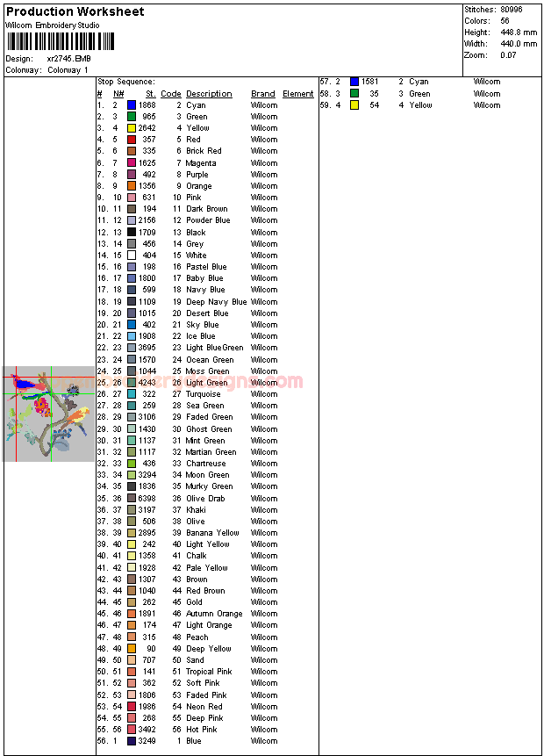Click the Neon Red swatch in row 53
The image size is (544, 756).
point(132,707)
